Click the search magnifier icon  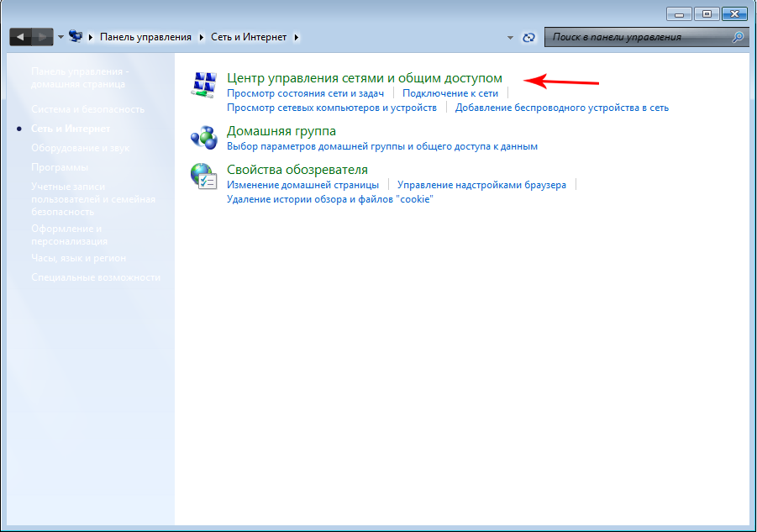click(738, 37)
